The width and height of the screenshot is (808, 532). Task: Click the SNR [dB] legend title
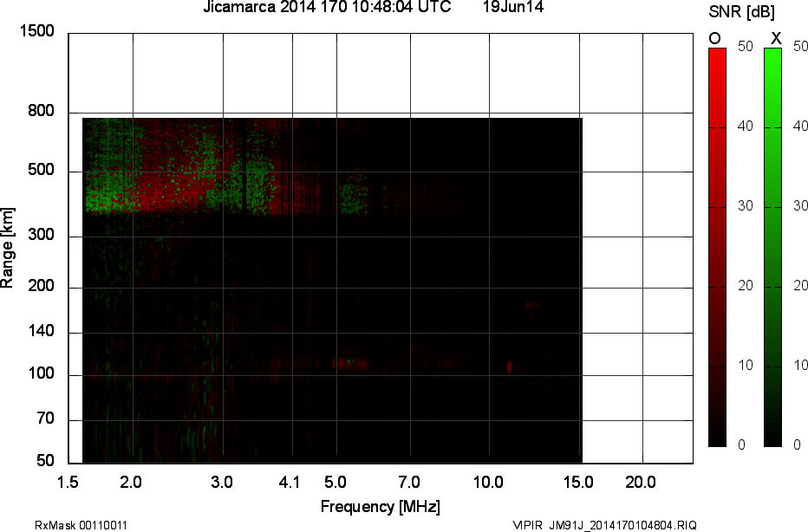tap(741, 11)
